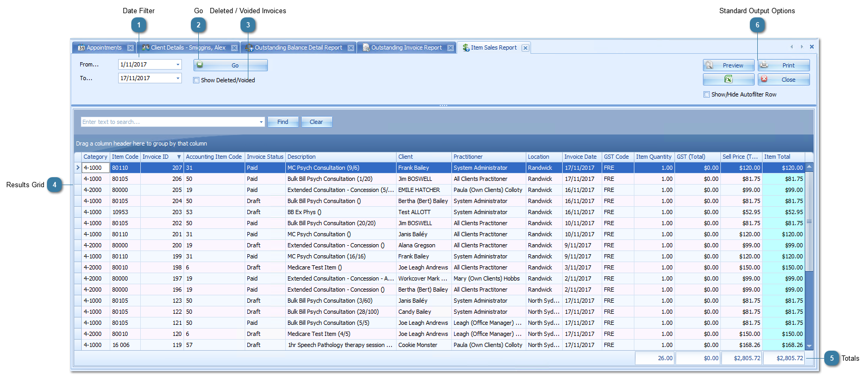Screen dimensions: 868x376
Task: Open the To date dropdown
Action: pyautogui.click(x=178, y=78)
